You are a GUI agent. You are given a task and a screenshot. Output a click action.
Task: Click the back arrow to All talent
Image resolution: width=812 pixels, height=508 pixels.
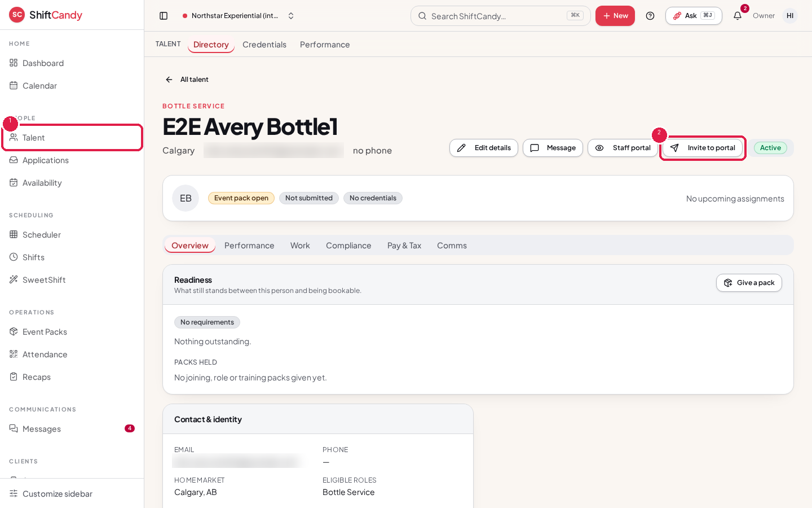point(169,80)
